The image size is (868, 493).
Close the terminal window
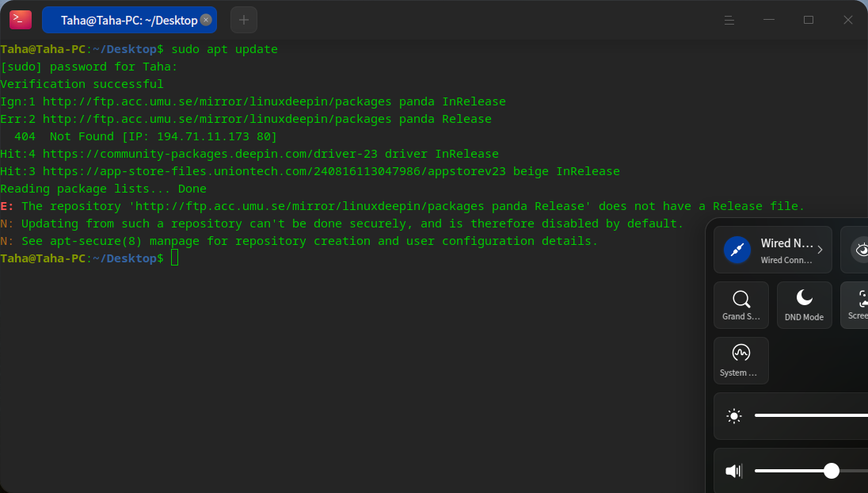click(848, 20)
